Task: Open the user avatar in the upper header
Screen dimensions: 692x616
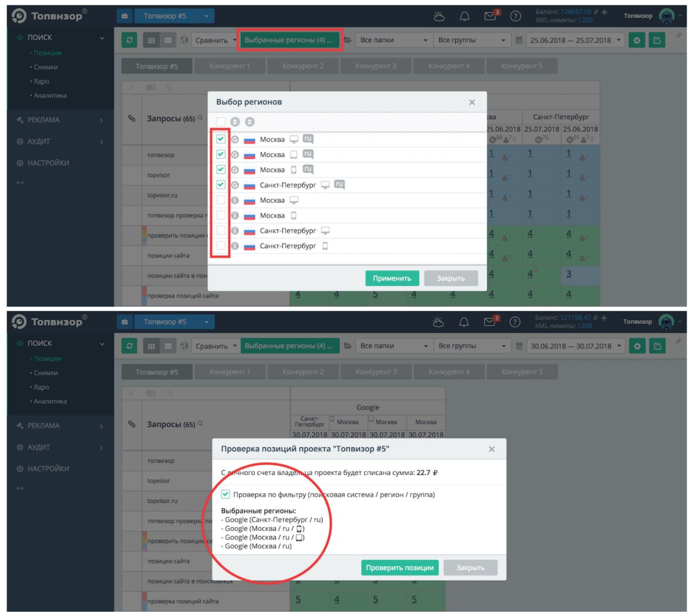Action: coord(667,16)
